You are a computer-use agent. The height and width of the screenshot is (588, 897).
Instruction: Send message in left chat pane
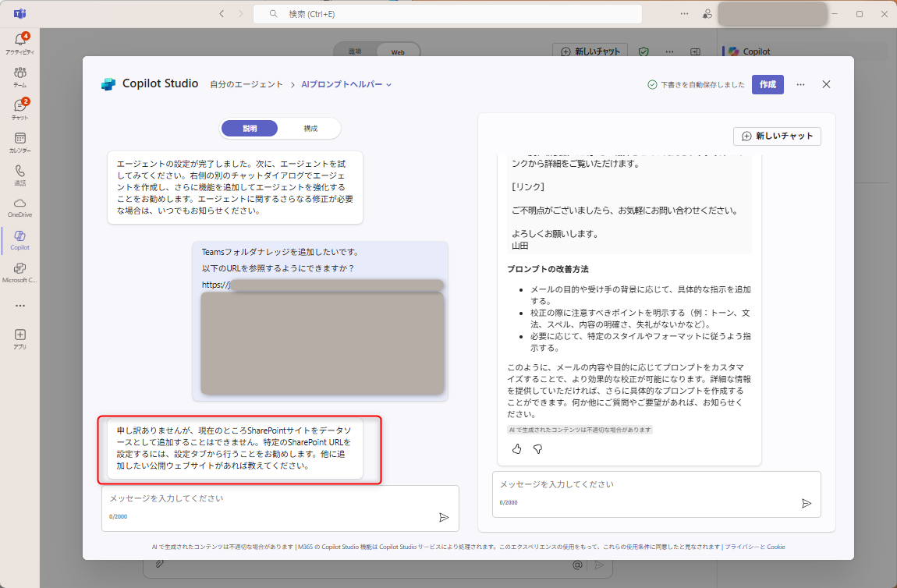point(443,517)
